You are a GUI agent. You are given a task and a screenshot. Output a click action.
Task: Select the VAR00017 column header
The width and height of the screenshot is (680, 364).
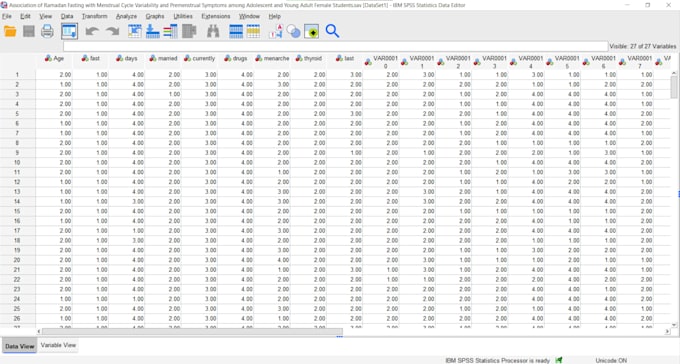coord(635,62)
